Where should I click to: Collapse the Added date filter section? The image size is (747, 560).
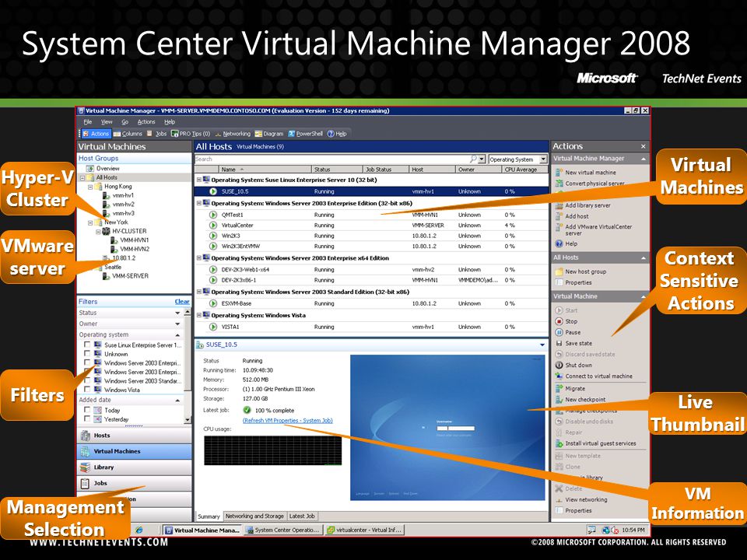pos(177,401)
